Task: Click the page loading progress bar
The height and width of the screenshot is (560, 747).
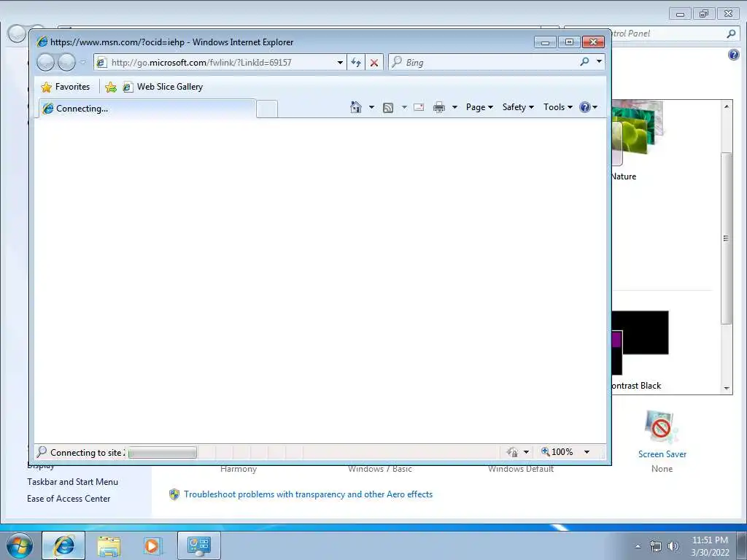Action: pos(163,452)
